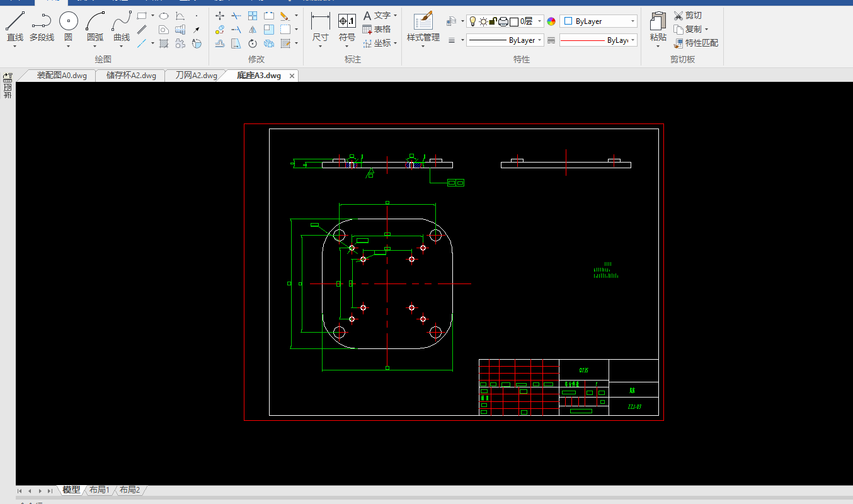
Task: Expand the 直线 line options arrow
Action: click(15, 46)
